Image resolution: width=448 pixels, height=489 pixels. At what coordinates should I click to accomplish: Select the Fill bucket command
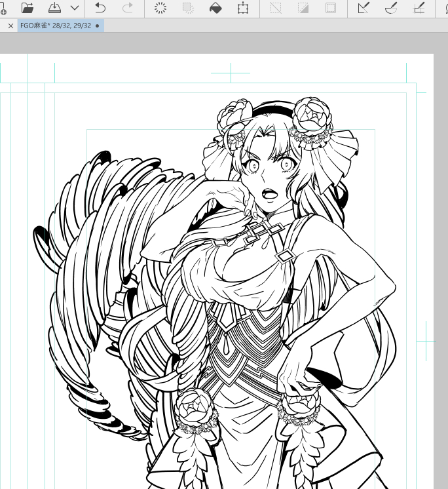point(215,8)
